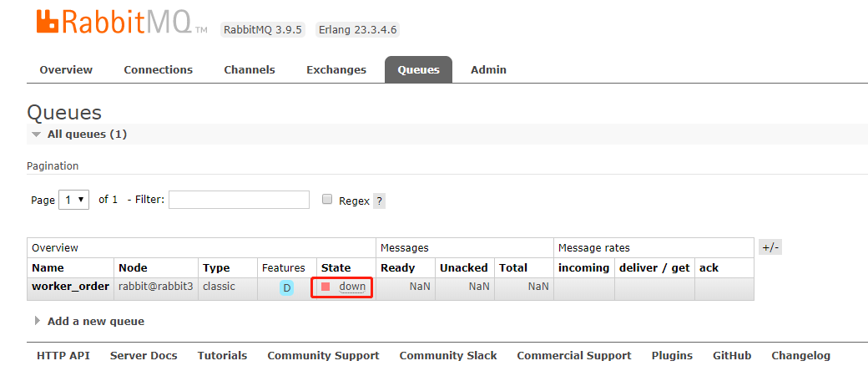The height and width of the screenshot is (371, 868).
Task: Sort by deliver / get column header
Action: (654, 268)
